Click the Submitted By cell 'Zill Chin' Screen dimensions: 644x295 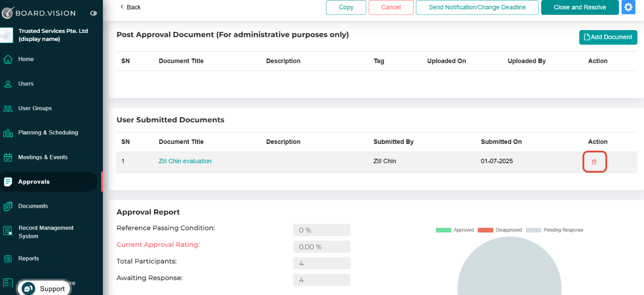[x=385, y=161]
